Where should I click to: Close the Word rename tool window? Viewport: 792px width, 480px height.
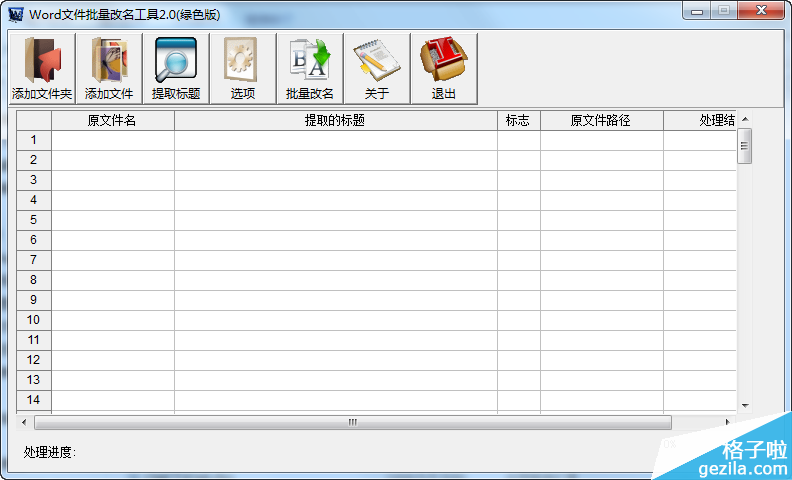761,11
